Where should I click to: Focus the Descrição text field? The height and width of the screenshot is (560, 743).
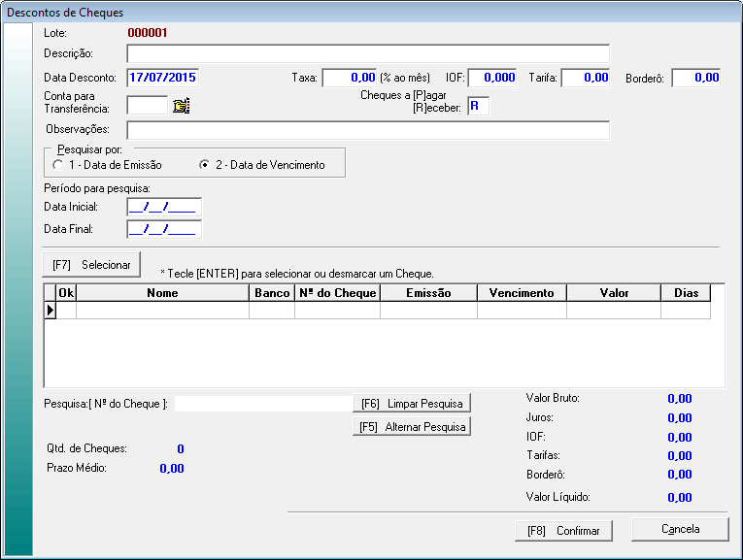367,53
